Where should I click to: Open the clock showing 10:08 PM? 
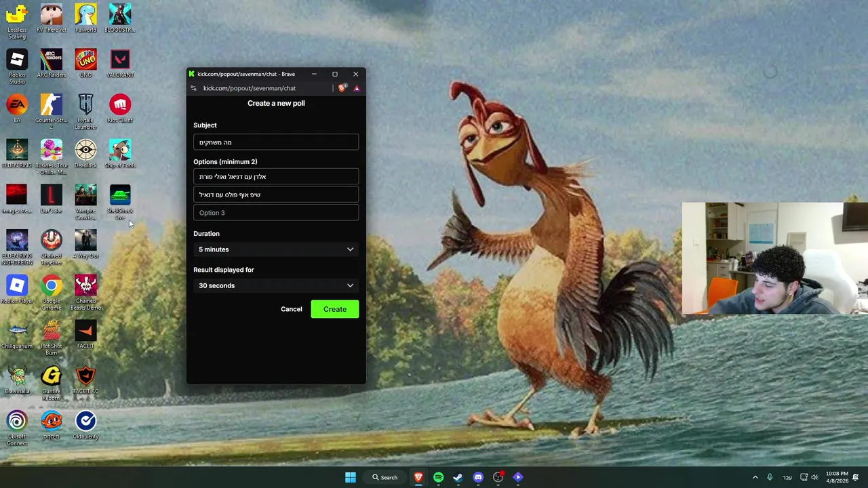(837, 477)
